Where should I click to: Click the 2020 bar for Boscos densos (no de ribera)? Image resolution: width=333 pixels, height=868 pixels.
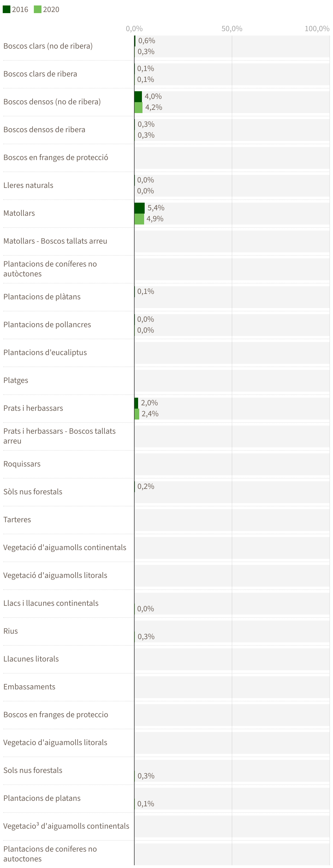coord(138,108)
